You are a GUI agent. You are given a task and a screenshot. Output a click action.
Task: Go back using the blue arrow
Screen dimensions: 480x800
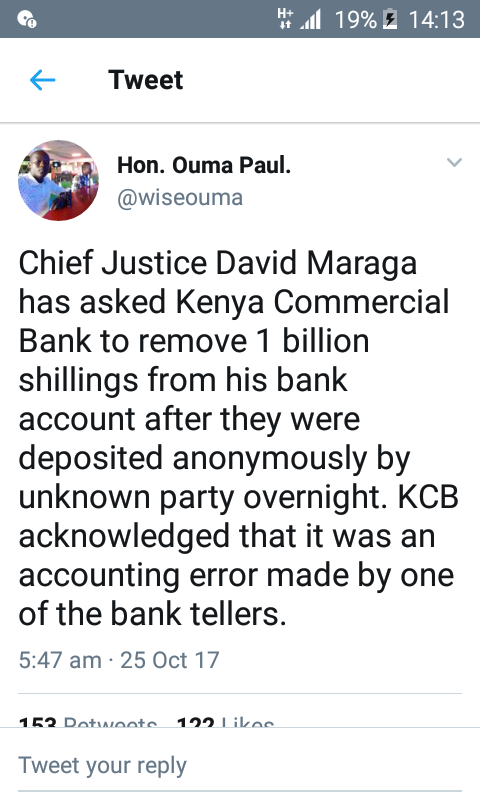point(42,80)
